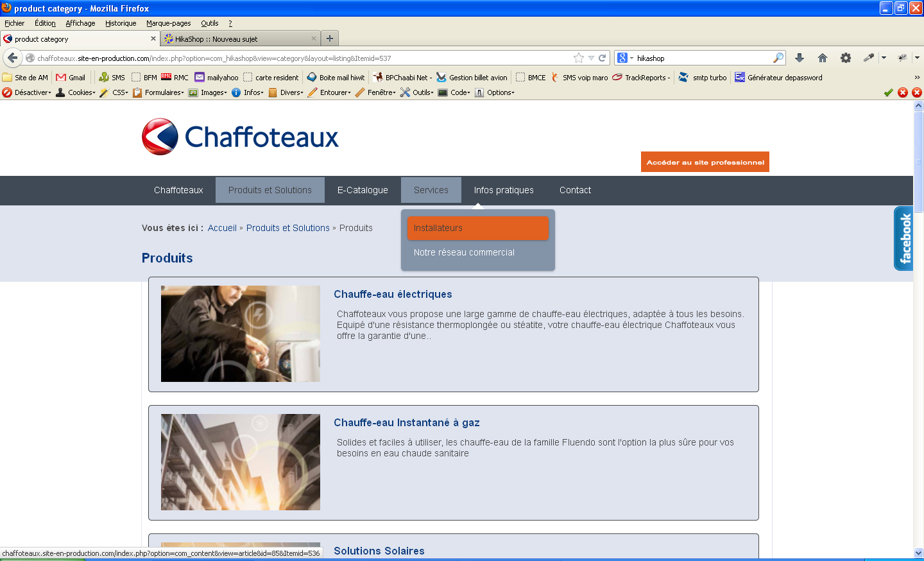Viewport: 924px width, 561px height.
Task: Open the Entourer developer toolbar menu
Action: 329,92
